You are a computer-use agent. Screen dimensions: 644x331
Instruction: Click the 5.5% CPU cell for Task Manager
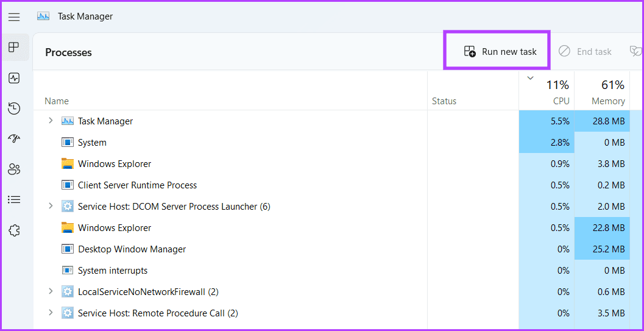tap(547, 121)
